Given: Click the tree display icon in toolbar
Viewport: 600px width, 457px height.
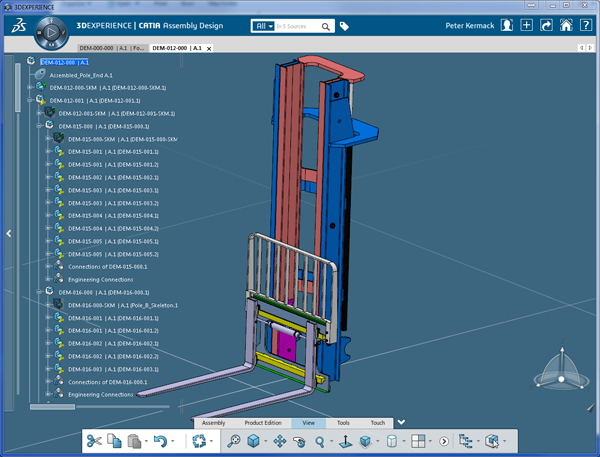Looking at the screenshot, I should tap(466, 441).
